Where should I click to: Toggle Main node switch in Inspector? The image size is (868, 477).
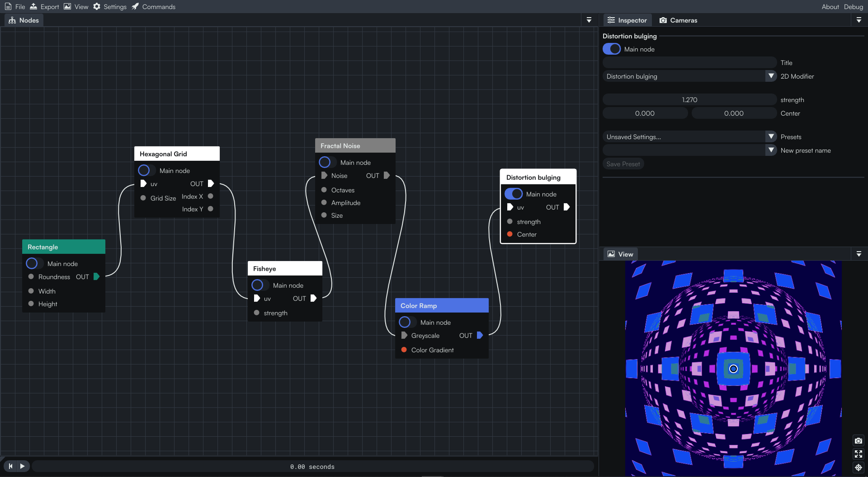coord(612,49)
